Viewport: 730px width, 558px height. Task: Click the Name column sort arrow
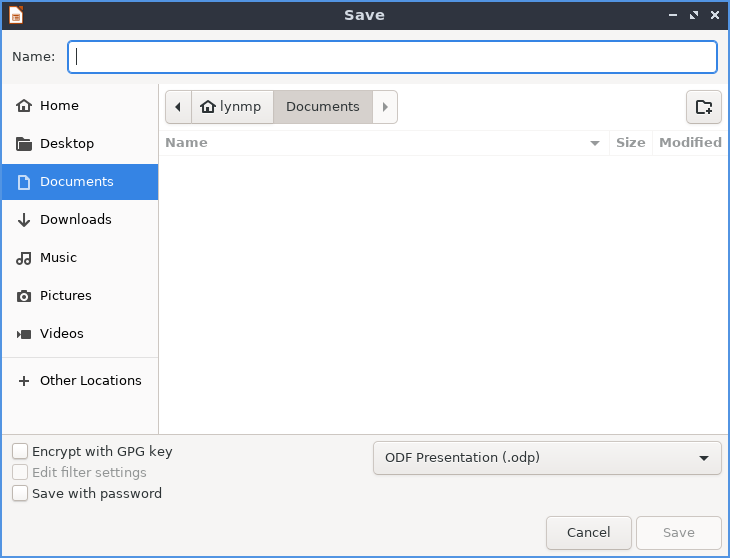[595, 143]
